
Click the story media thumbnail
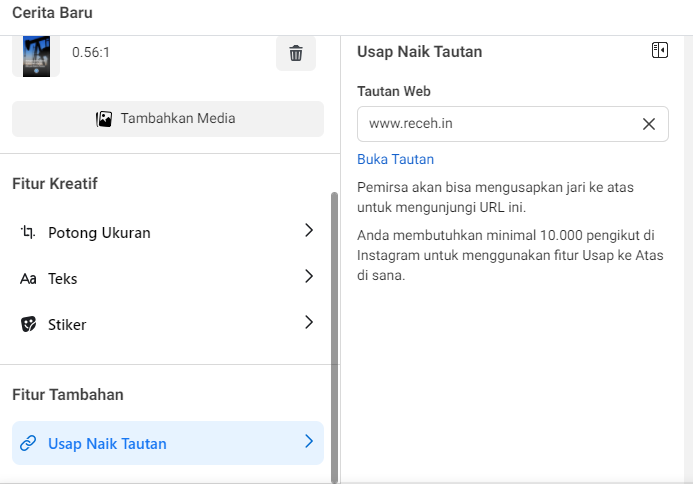click(x=36, y=56)
